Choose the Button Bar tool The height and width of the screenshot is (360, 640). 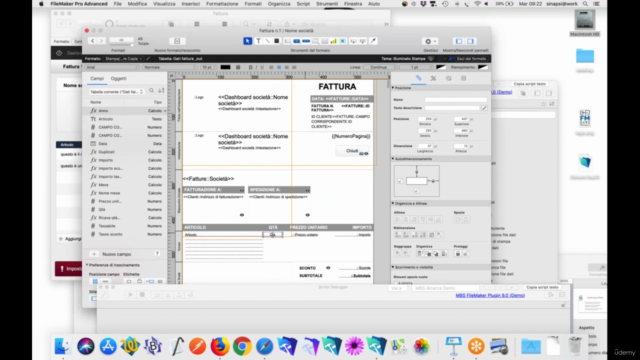pos(306,41)
